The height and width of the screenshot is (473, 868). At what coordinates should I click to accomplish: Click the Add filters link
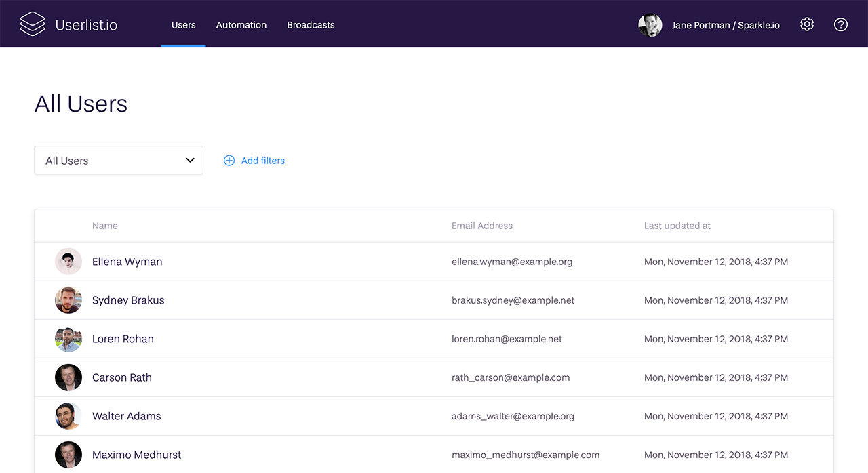coord(262,160)
